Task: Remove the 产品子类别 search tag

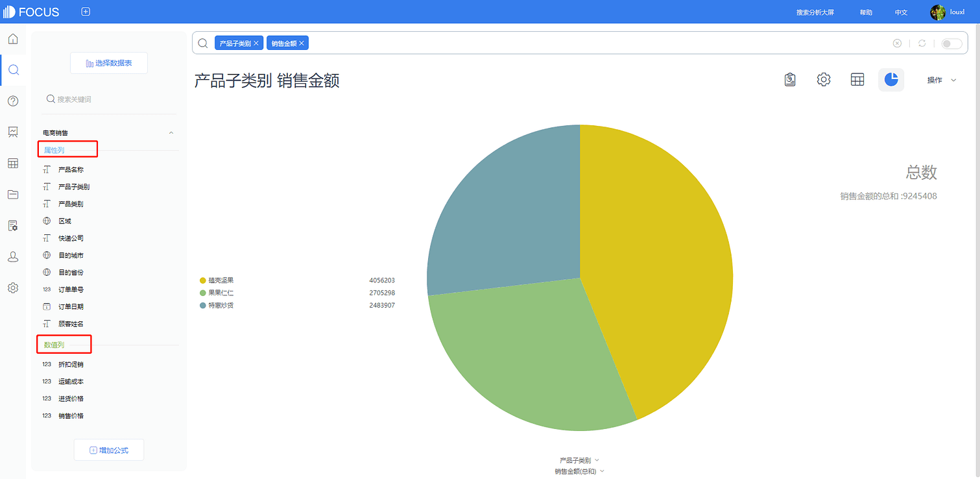Action: click(256, 43)
